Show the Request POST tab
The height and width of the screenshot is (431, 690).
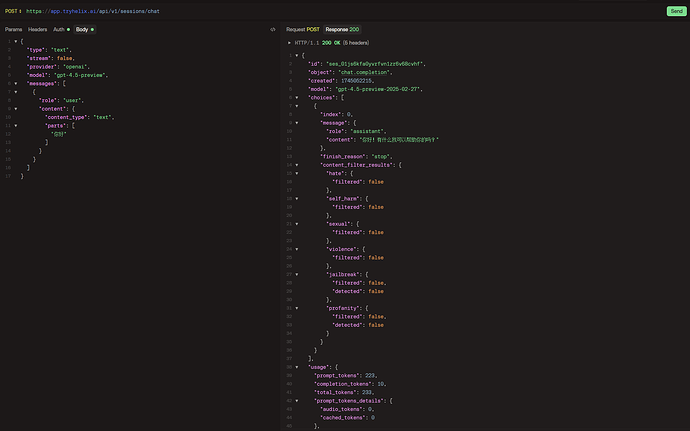pos(303,29)
